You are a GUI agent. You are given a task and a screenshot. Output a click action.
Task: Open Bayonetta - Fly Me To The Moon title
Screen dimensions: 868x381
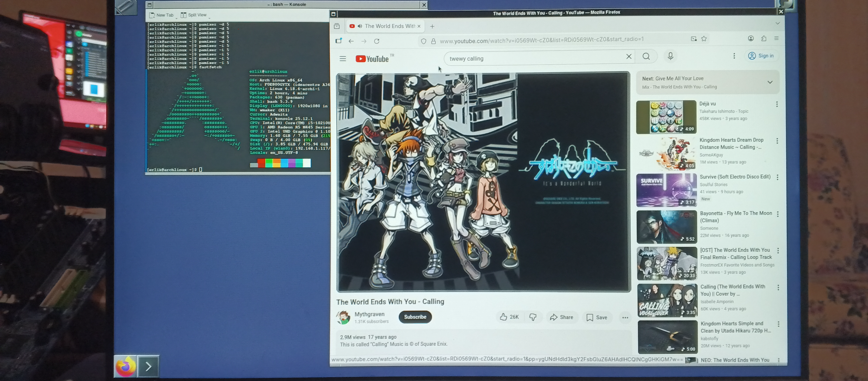tap(736, 217)
